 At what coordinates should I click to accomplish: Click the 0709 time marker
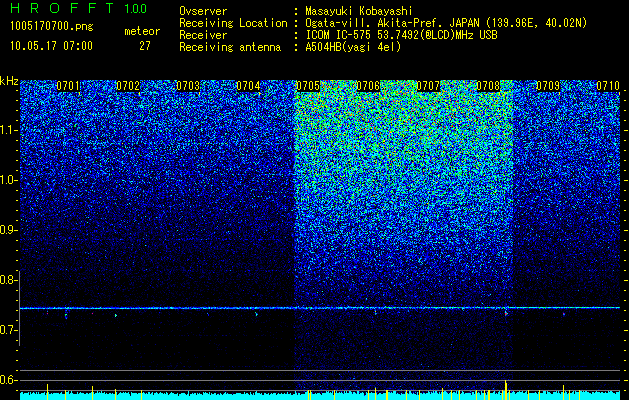[548, 86]
